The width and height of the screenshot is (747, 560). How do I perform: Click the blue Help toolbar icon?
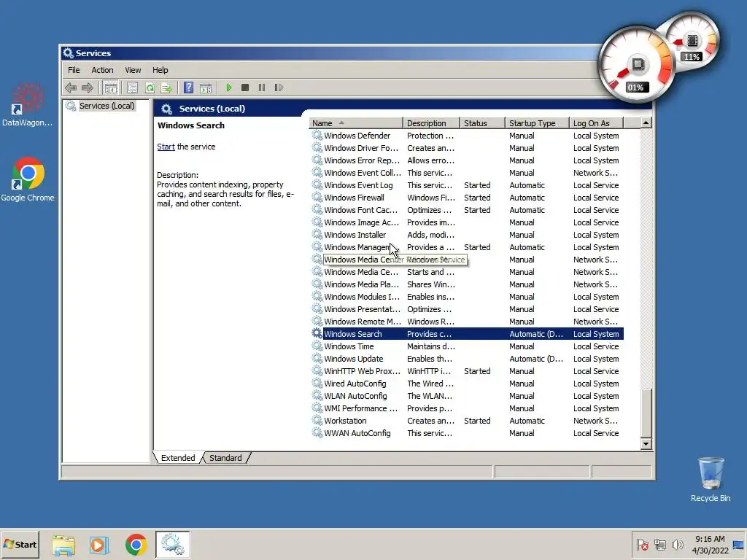[189, 87]
